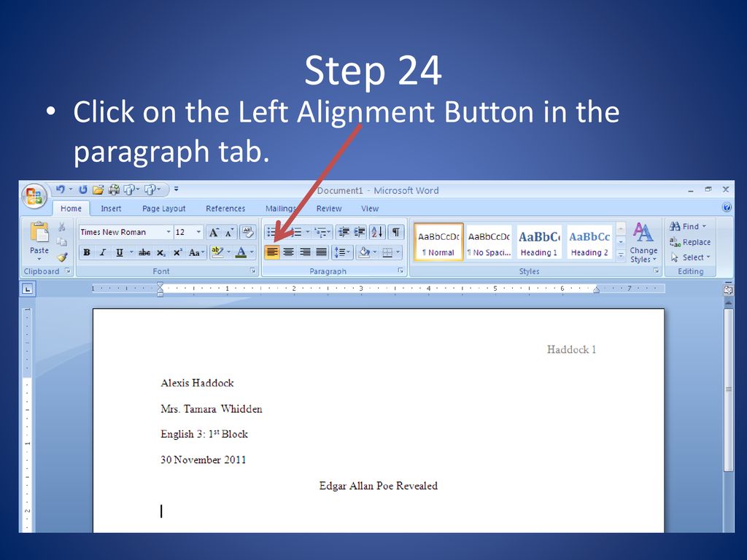Click the Quick Print icon
This screenshot has height=560, width=747.
114,190
